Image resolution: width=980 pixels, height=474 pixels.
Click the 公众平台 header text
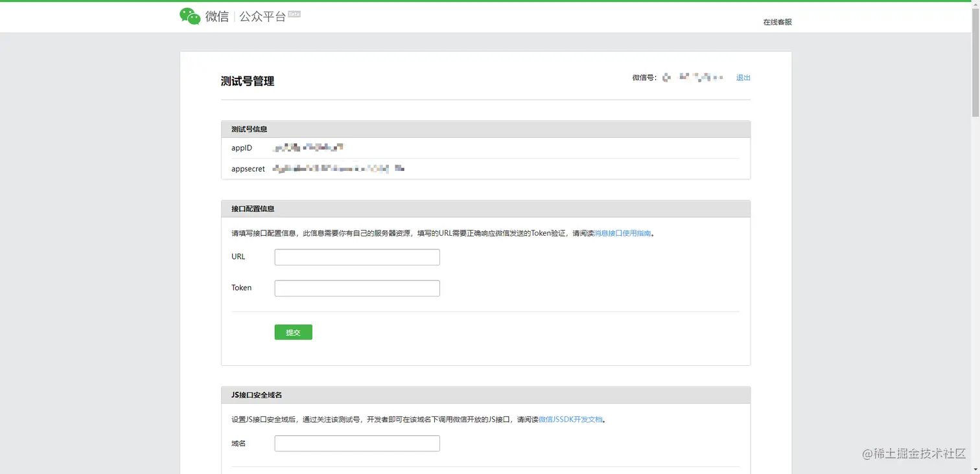[x=262, y=17]
